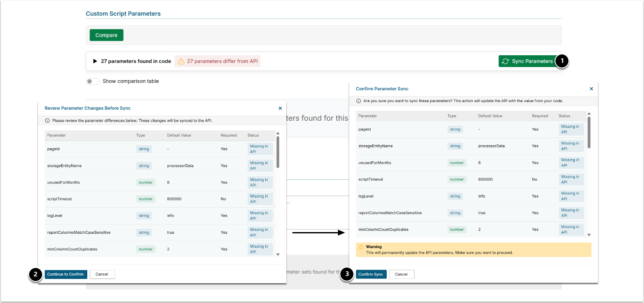Click the info icon in the Confirm dialog notice
This screenshot has height=303, width=644.
tap(358, 101)
